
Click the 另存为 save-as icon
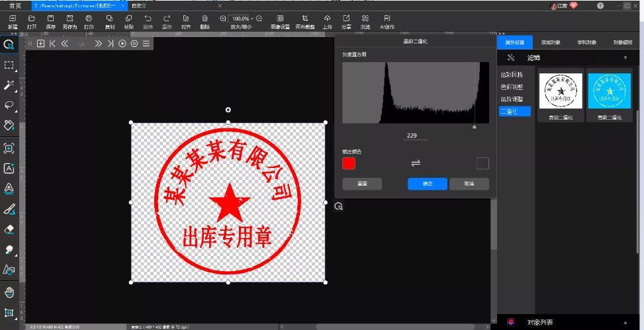pyautogui.click(x=69, y=19)
